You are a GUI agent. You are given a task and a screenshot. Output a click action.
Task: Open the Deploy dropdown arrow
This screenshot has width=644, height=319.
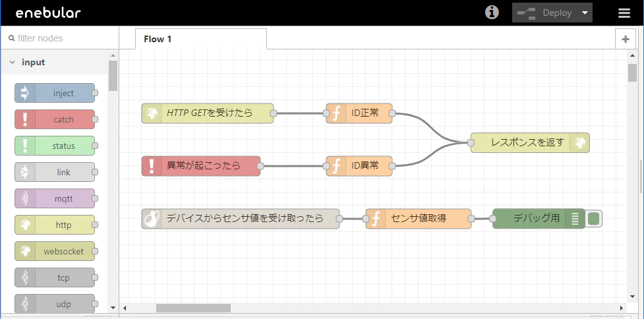click(585, 13)
